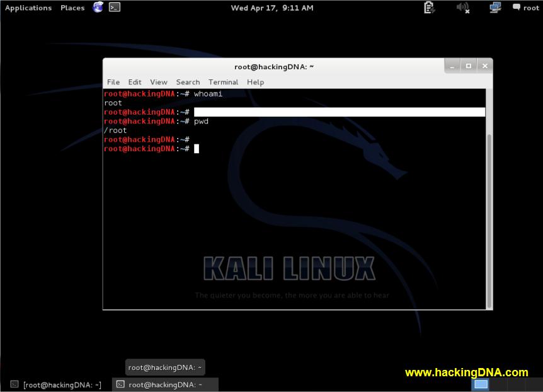
Task: Open the terminal Help menu
Action: click(256, 82)
